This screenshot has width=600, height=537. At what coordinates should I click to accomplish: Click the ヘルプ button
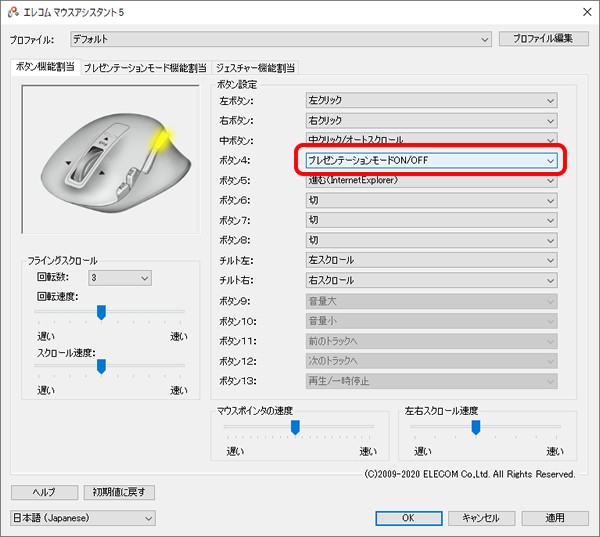(x=44, y=492)
